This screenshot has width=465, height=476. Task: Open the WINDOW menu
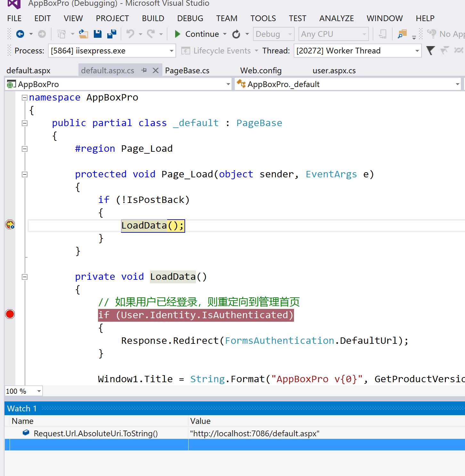coord(385,18)
